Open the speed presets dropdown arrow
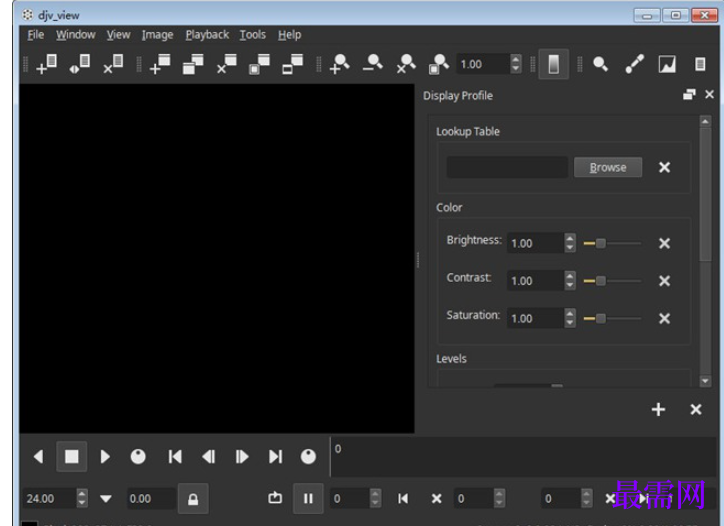This screenshot has height=526, width=724. pyautogui.click(x=106, y=499)
